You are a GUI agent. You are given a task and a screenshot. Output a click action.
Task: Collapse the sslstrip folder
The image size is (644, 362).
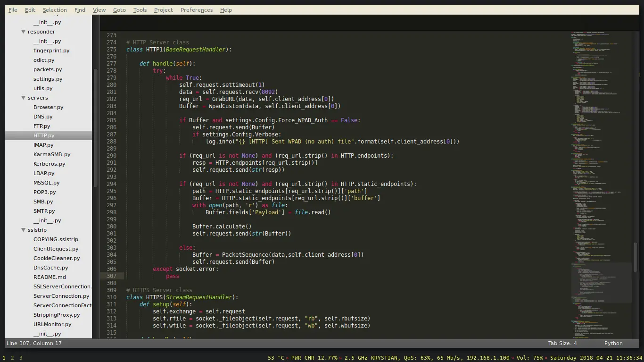pyautogui.click(x=23, y=230)
